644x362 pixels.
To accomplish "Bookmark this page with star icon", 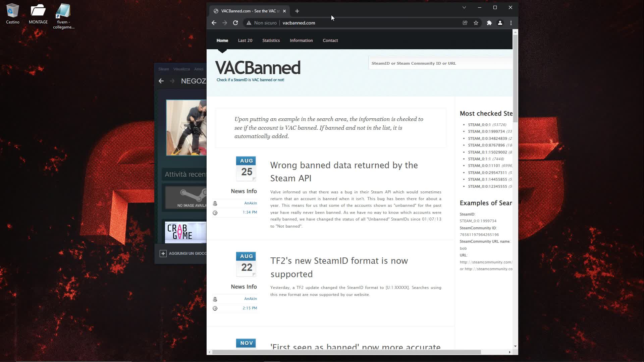I will click(x=476, y=23).
